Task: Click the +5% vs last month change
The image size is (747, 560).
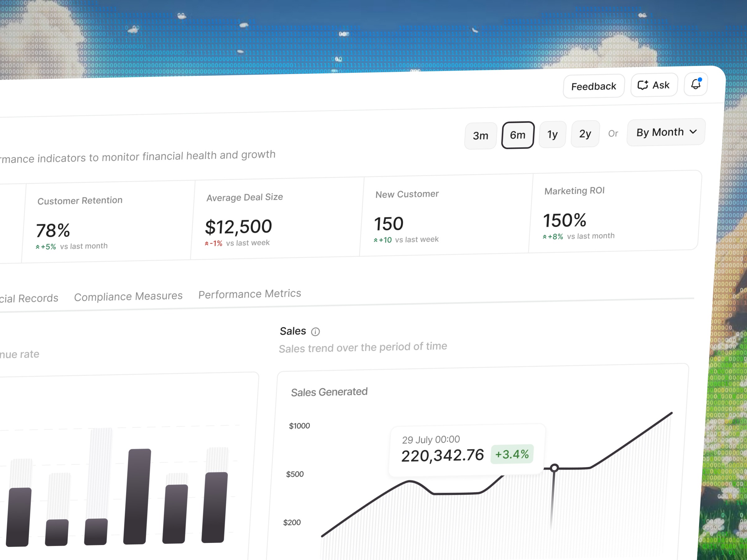Action: coord(72,246)
